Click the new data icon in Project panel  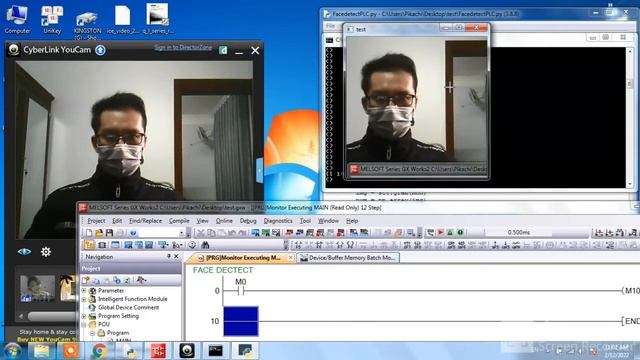pos(86,280)
